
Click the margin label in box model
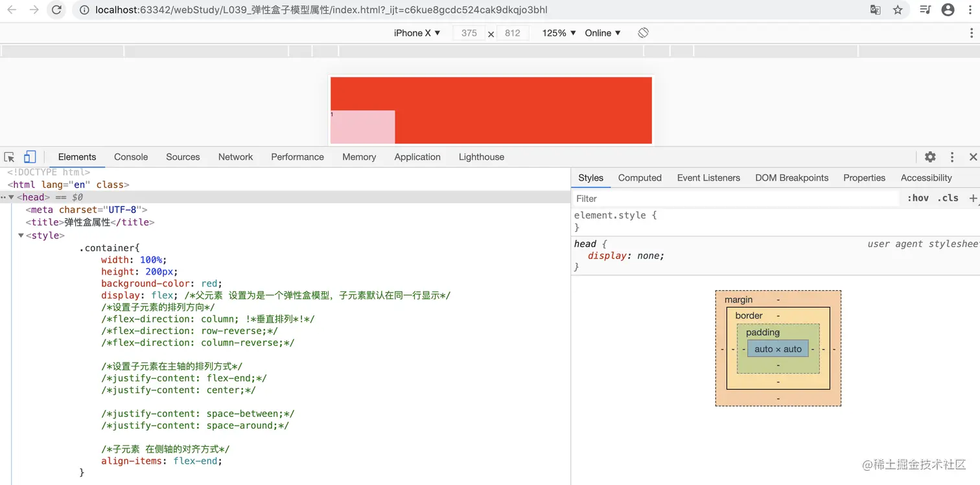[x=738, y=300]
